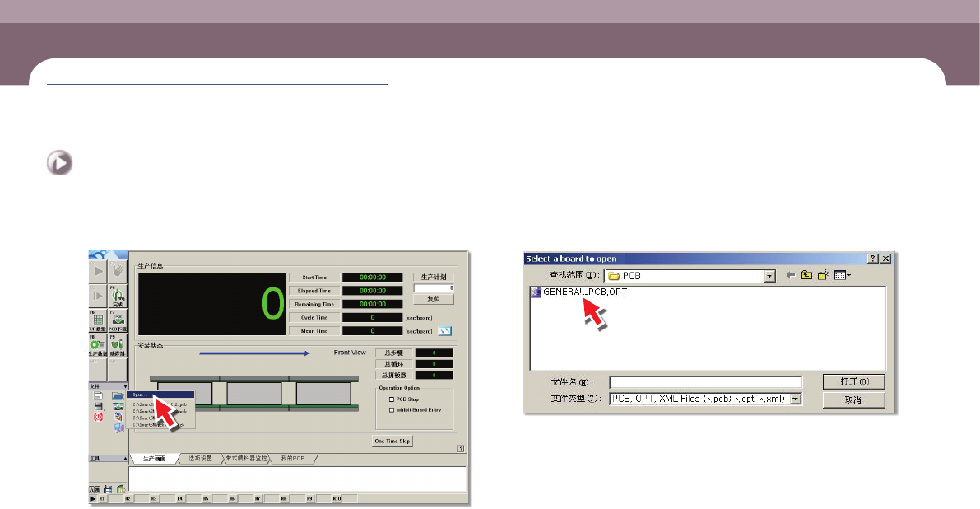This screenshot has height=509, width=980.
Task: Click the Mean Time label
Action: (x=314, y=331)
